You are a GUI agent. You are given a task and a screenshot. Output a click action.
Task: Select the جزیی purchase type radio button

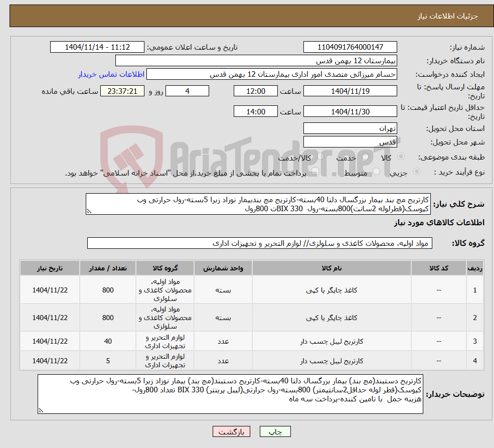point(417,172)
